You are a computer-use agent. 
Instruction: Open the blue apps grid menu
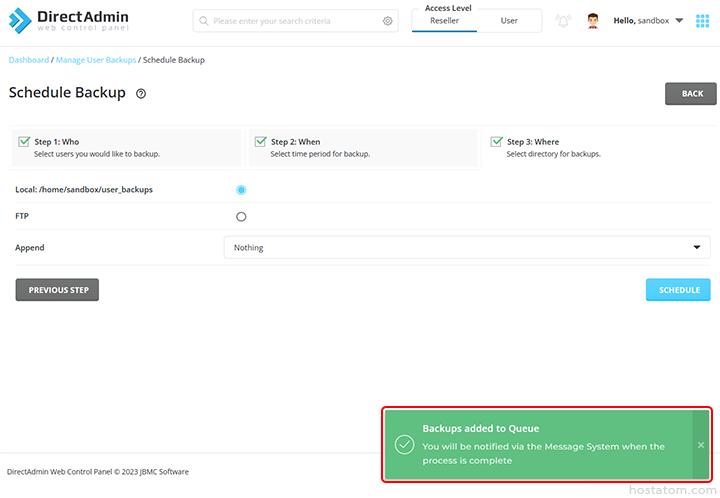702,21
